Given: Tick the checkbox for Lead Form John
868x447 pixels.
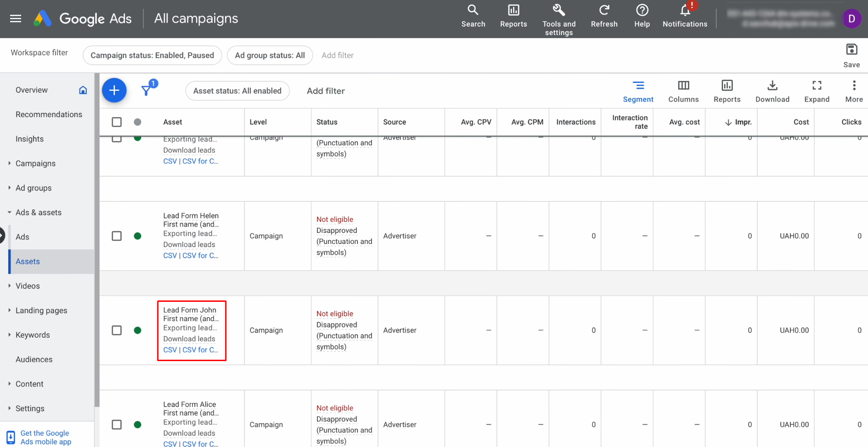Looking at the screenshot, I should pos(117,330).
